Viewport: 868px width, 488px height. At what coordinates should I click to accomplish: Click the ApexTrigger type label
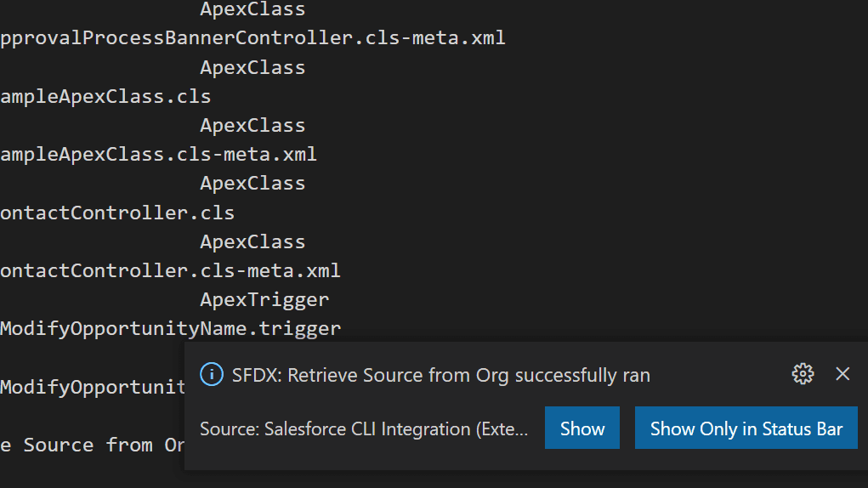click(x=264, y=300)
